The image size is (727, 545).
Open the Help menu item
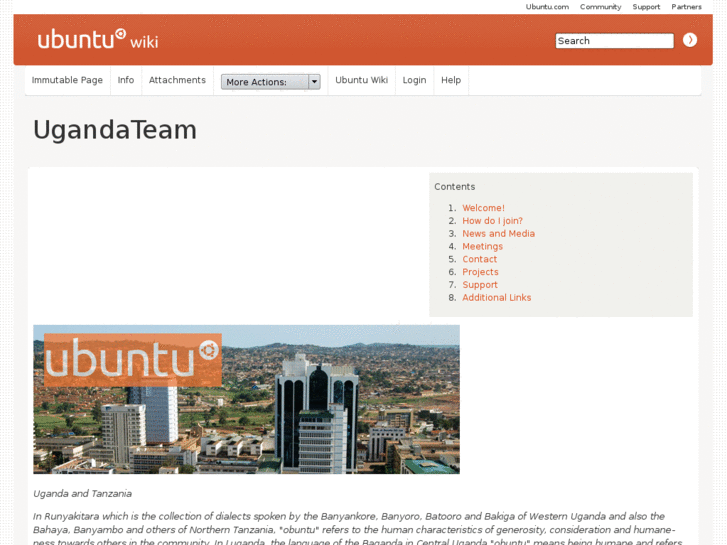click(451, 80)
